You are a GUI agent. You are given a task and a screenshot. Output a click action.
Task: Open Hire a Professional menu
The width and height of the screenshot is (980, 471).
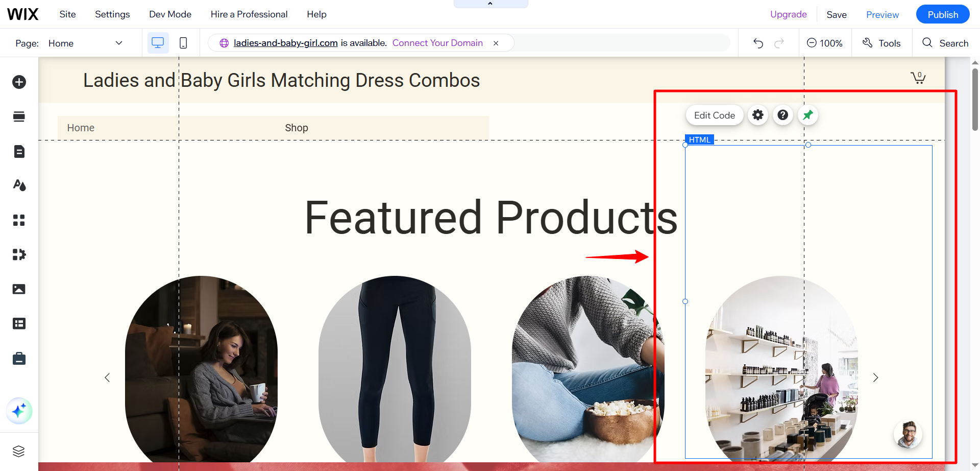249,14
